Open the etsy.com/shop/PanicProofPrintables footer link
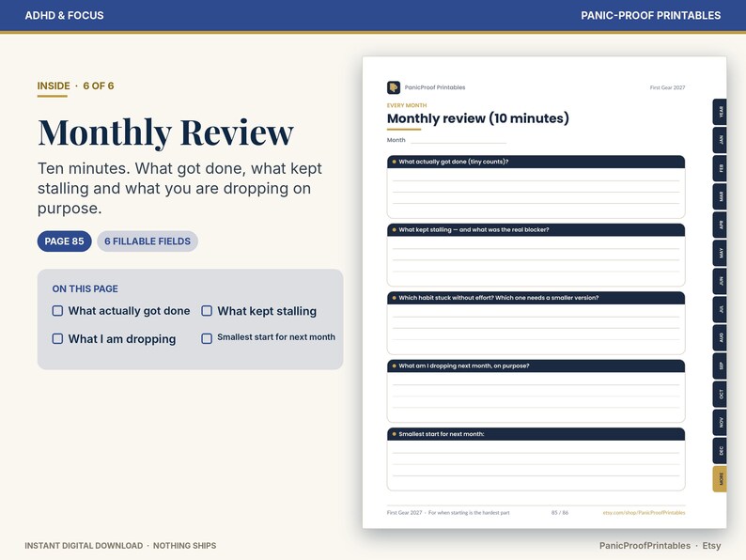 click(644, 513)
